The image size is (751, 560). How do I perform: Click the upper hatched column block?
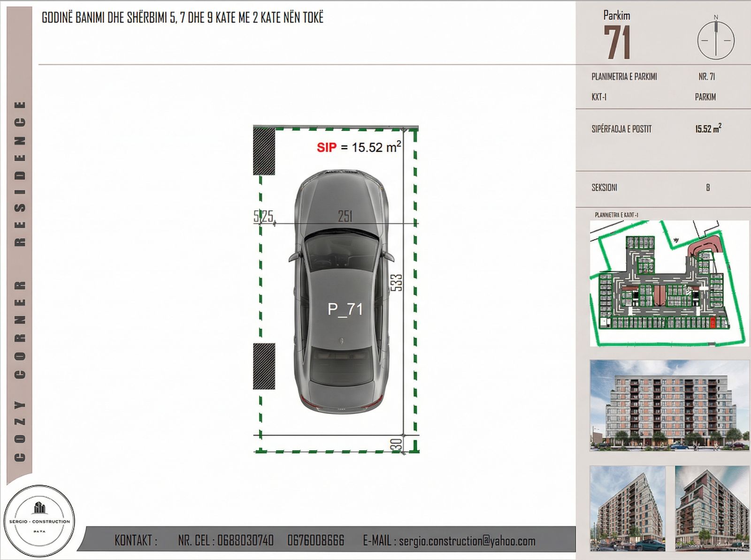(264, 151)
